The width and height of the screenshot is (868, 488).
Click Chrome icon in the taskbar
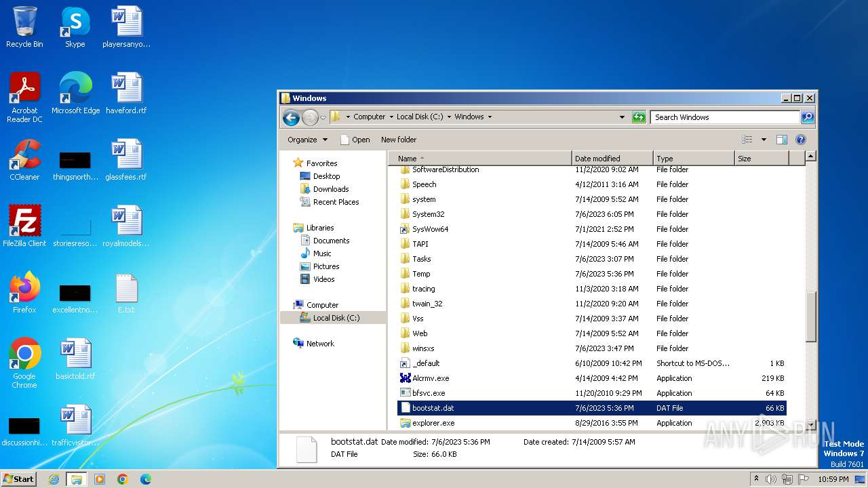click(x=123, y=479)
